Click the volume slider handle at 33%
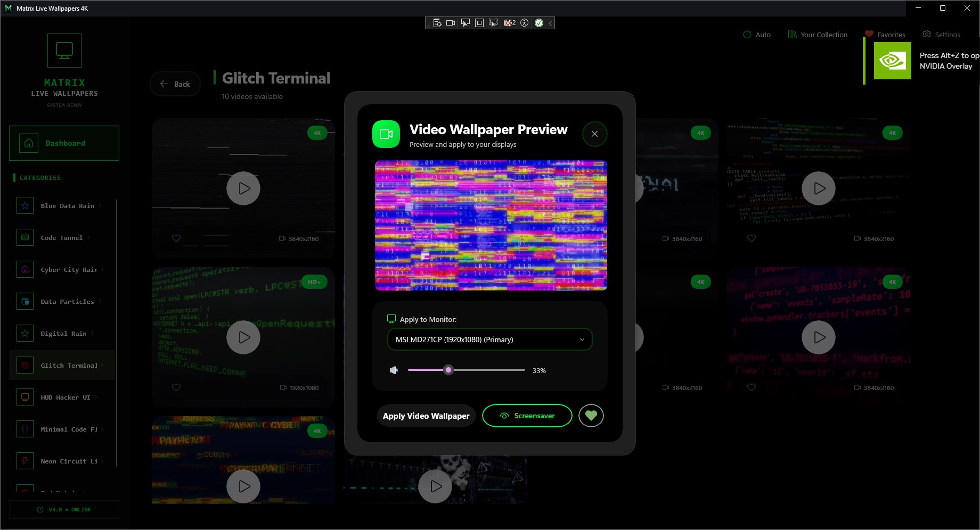The height and width of the screenshot is (530, 980). pos(448,370)
